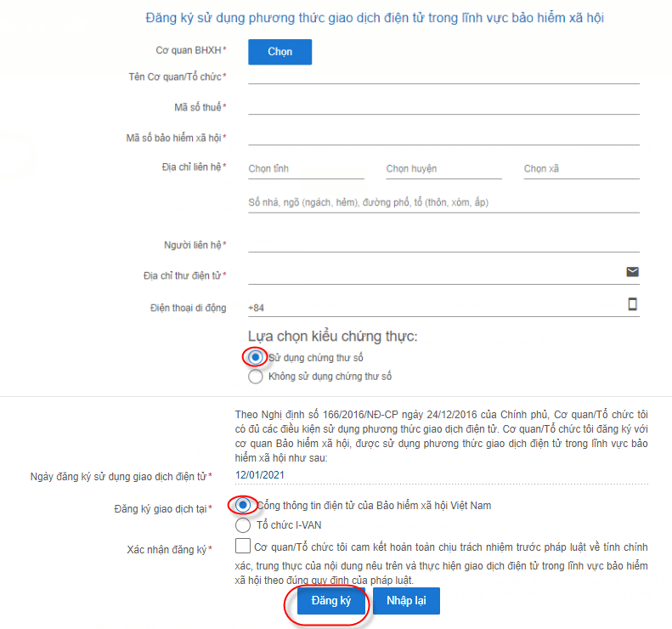The height and width of the screenshot is (629, 672).
Task: Click the Tên Cơ quan/Tổ chức input field
Action: [443, 76]
